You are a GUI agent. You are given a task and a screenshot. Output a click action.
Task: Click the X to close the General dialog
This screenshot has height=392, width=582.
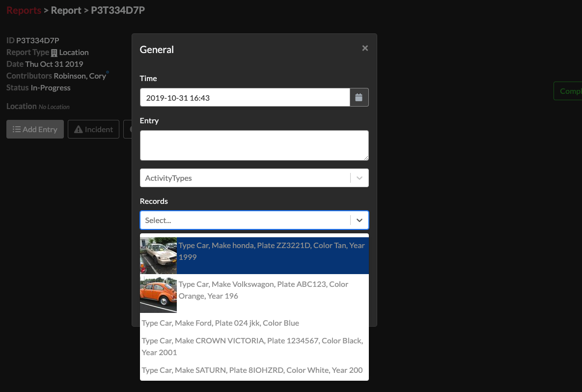click(365, 48)
